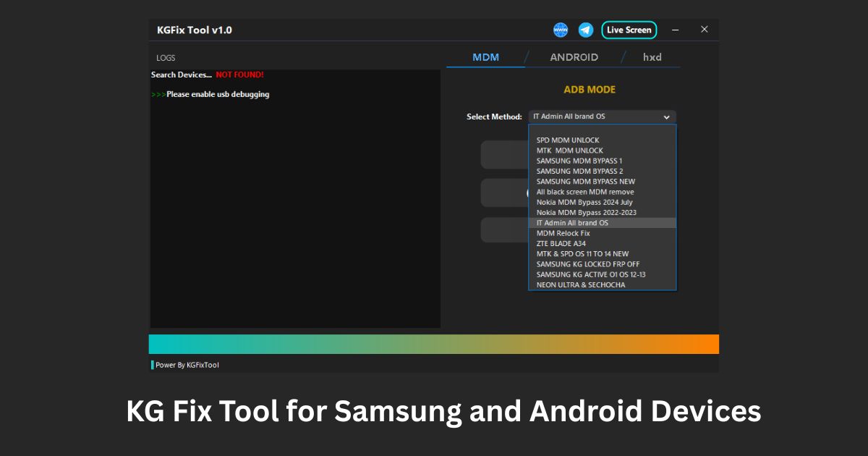Collapse the Select Method dropdown arrow
Viewport: 868px width, 456px height.
pos(666,117)
